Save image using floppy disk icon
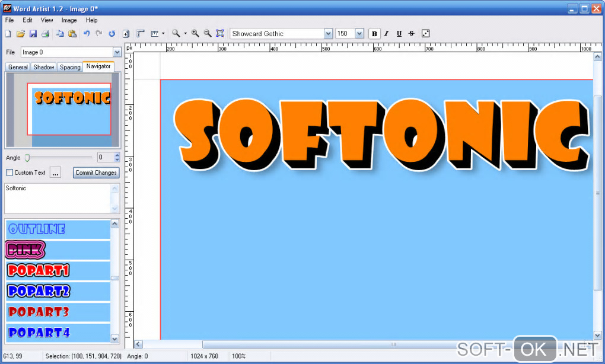 coord(33,34)
